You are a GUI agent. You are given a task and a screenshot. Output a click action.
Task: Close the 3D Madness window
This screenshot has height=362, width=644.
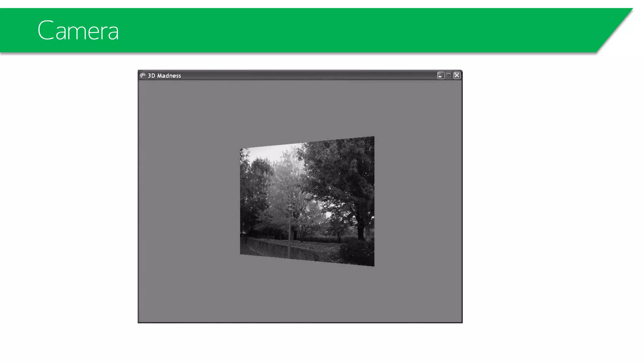(457, 75)
